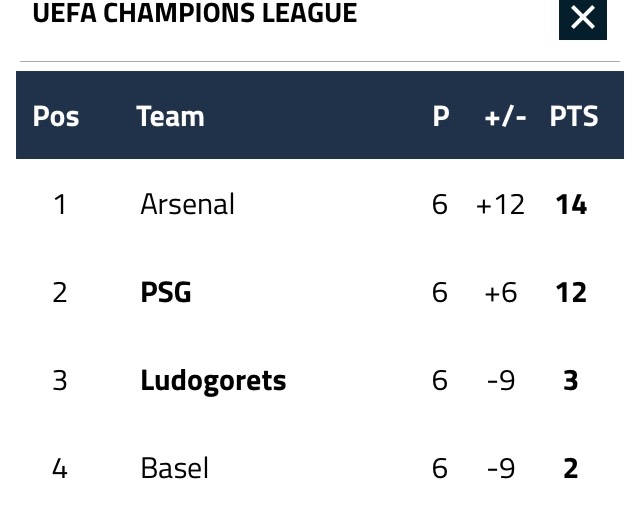The image size is (640, 521).
Task: Click Ludogorets' 3 points value
Action: tap(571, 380)
